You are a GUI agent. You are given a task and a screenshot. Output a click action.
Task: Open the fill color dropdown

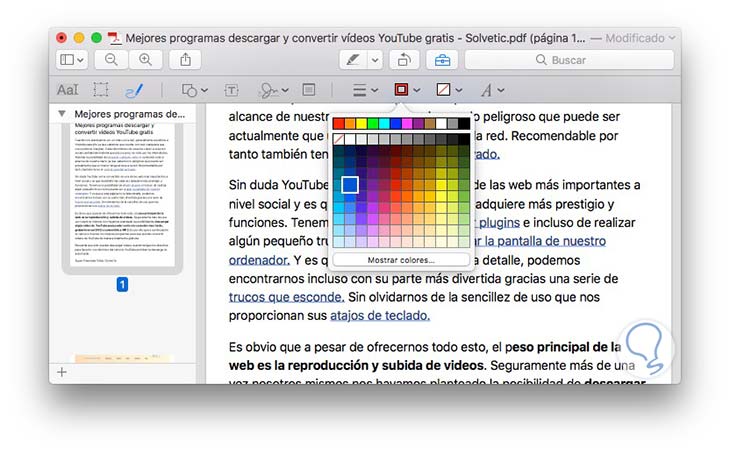[x=449, y=89]
